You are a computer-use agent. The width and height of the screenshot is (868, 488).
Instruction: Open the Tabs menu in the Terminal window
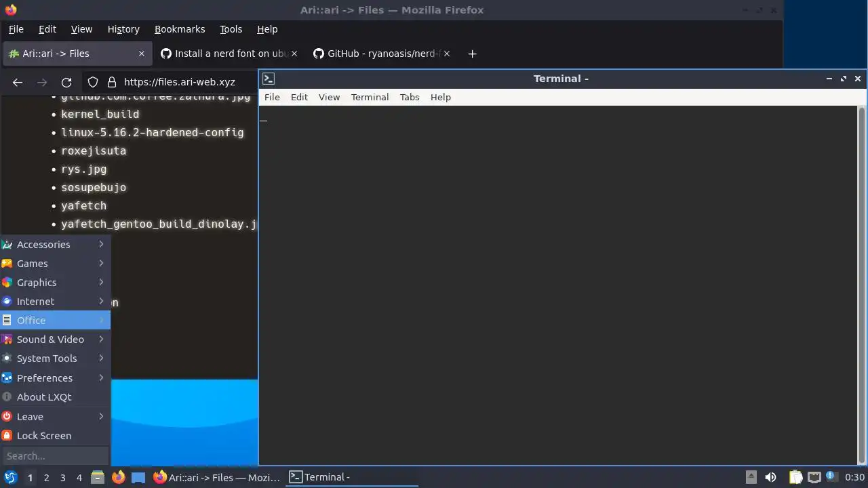point(410,97)
